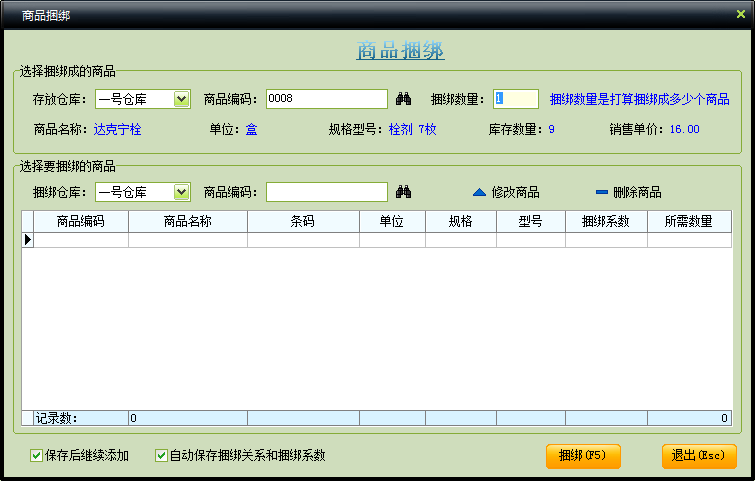The image size is (755, 481).
Task: Click the 商品名称 column header
Action: tap(188, 222)
